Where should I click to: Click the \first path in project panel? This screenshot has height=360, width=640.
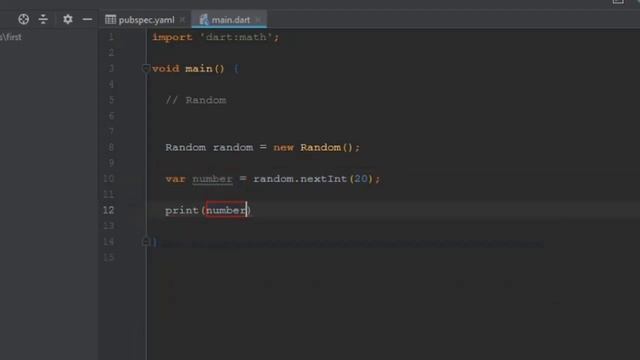coord(11,37)
